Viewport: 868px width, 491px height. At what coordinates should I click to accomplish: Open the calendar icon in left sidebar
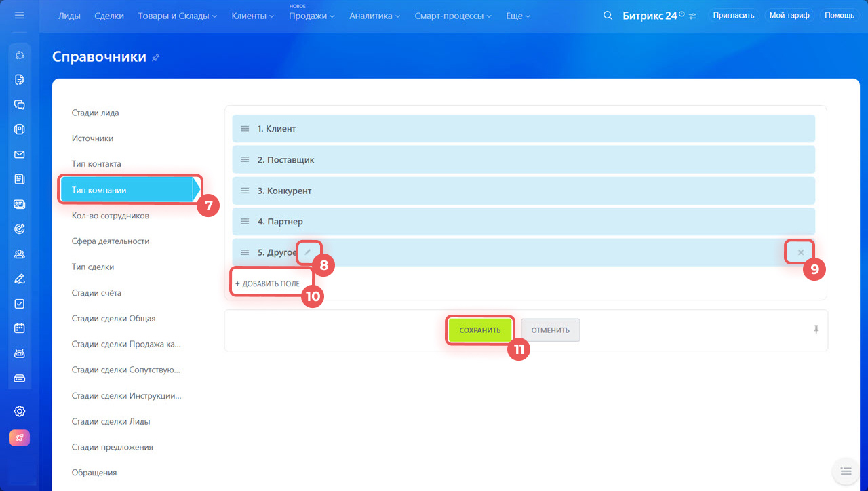click(x=20, y=328)
